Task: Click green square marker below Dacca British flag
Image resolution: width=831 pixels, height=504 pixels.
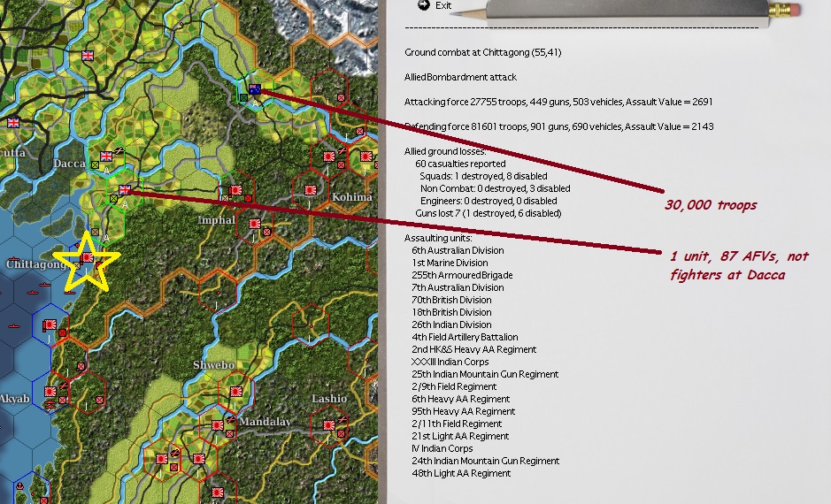Action: pos(95,164)
